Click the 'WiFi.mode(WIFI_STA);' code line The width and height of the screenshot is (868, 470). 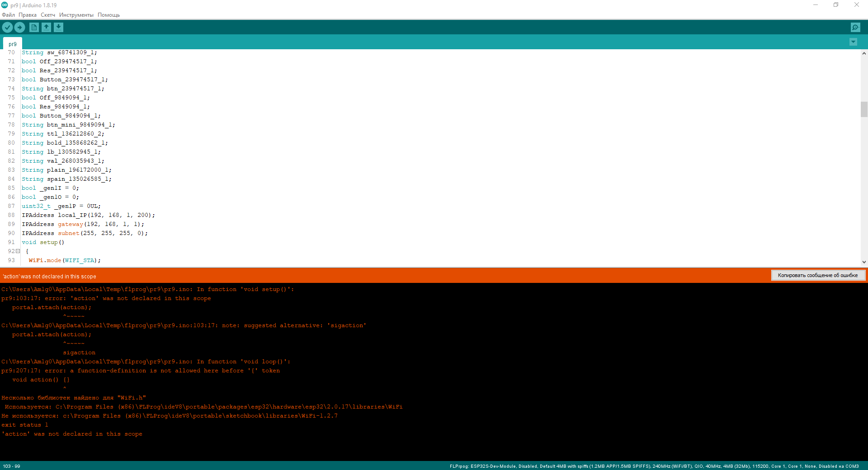(x=65, y=260)
